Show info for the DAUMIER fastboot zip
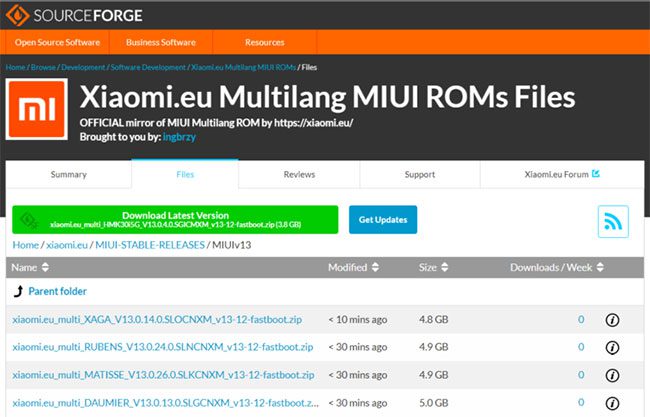 coord(612,403)
